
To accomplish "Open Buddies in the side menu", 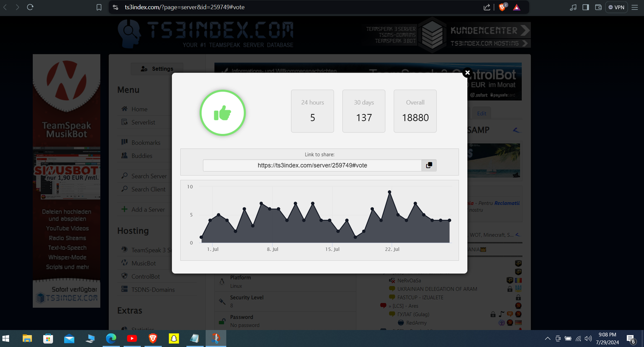I will point(142,156).
